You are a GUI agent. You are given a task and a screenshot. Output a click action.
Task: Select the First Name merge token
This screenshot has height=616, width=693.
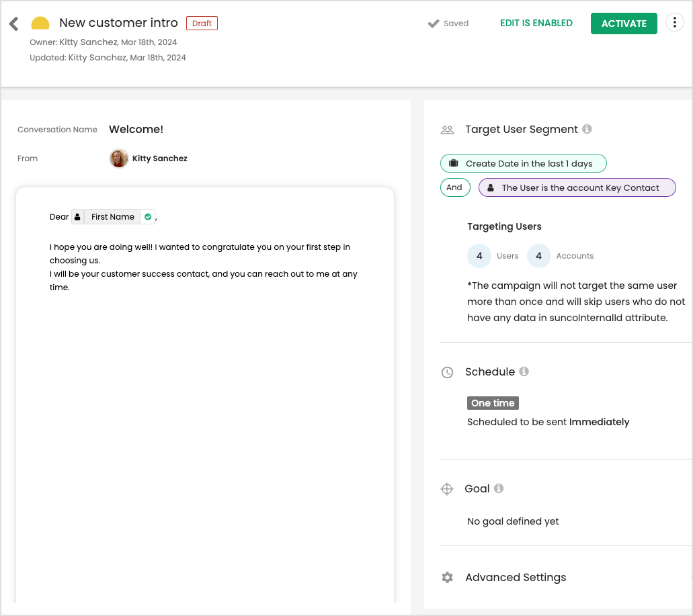pos(113,217)
